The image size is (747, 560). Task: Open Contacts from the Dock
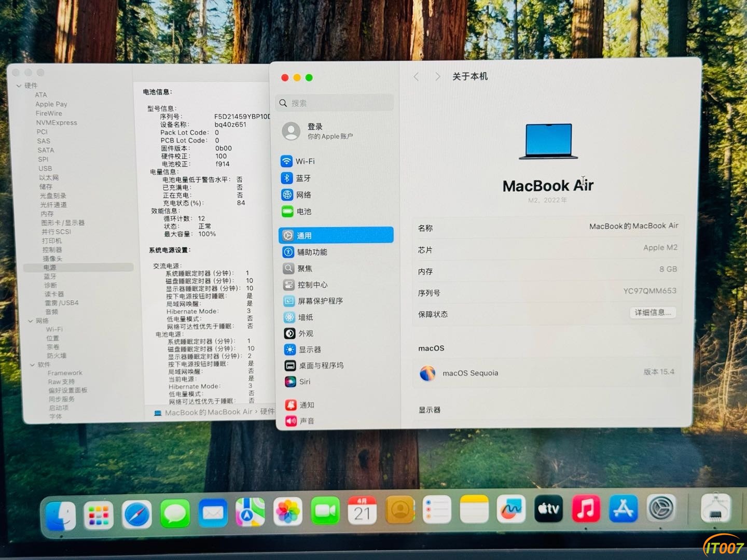(400, 510)
